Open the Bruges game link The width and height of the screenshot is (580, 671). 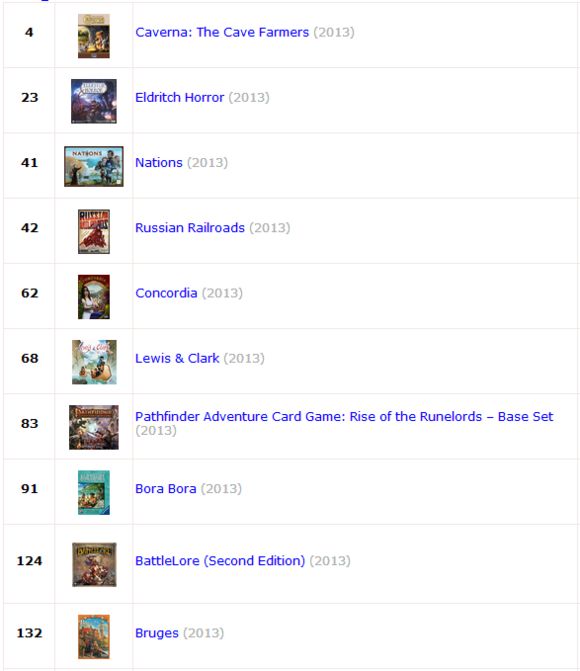157,633
